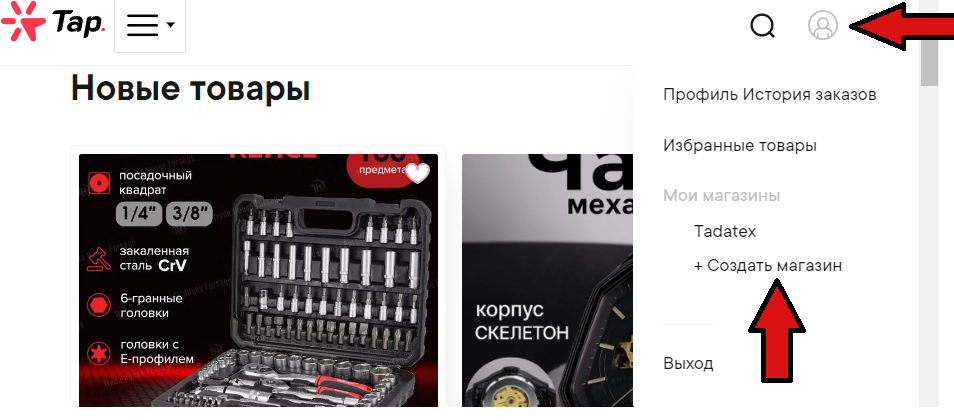Click the закаленная сталь anvil icon
This screenshot has width=954, height=420.
pyautogui.click(x=97, y=259)
